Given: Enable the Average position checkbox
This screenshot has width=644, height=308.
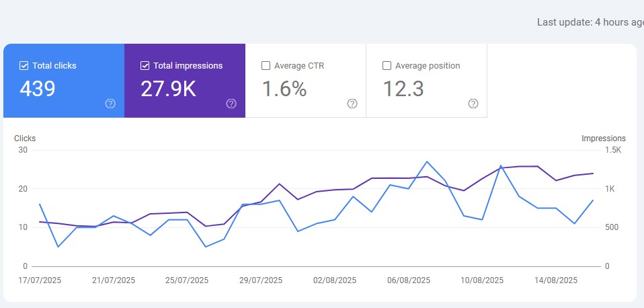Looking at the screenshot, I should (387, 66).
